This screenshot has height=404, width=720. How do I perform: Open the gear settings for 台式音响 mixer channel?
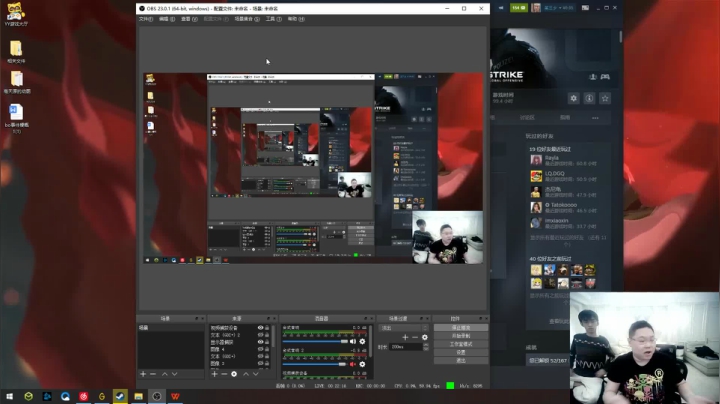(362, 342)
